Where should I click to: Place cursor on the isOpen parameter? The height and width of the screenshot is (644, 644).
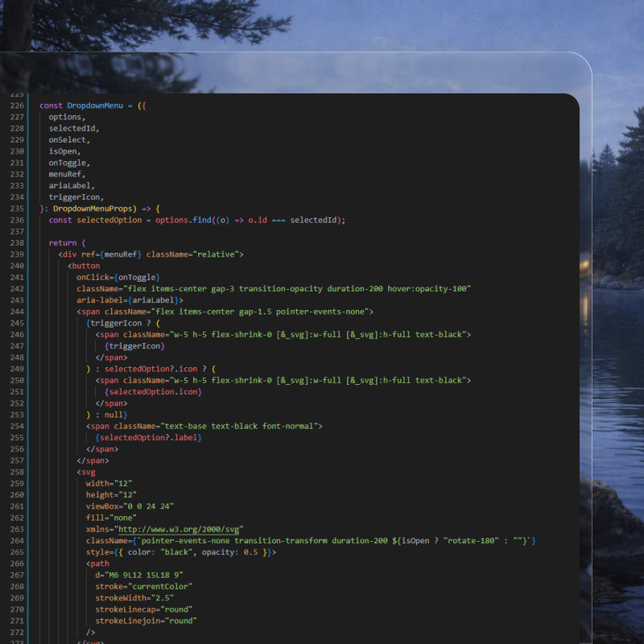[64, 151]
